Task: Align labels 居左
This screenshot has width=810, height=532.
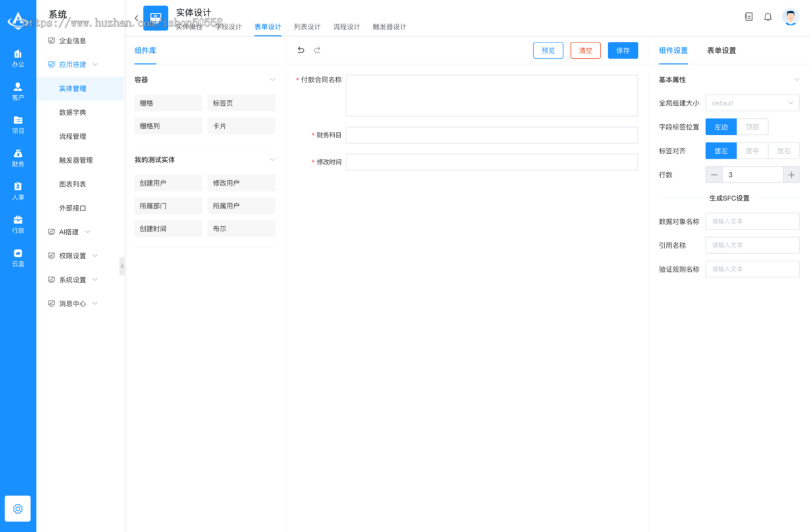Action: click(x=721, y=151)
